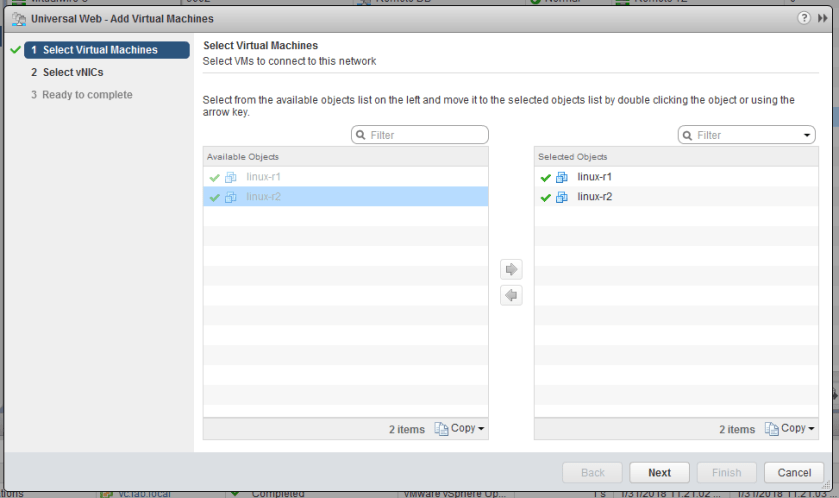
Task: Click the right arrow to add VM
Action: [x=511, y=270]
